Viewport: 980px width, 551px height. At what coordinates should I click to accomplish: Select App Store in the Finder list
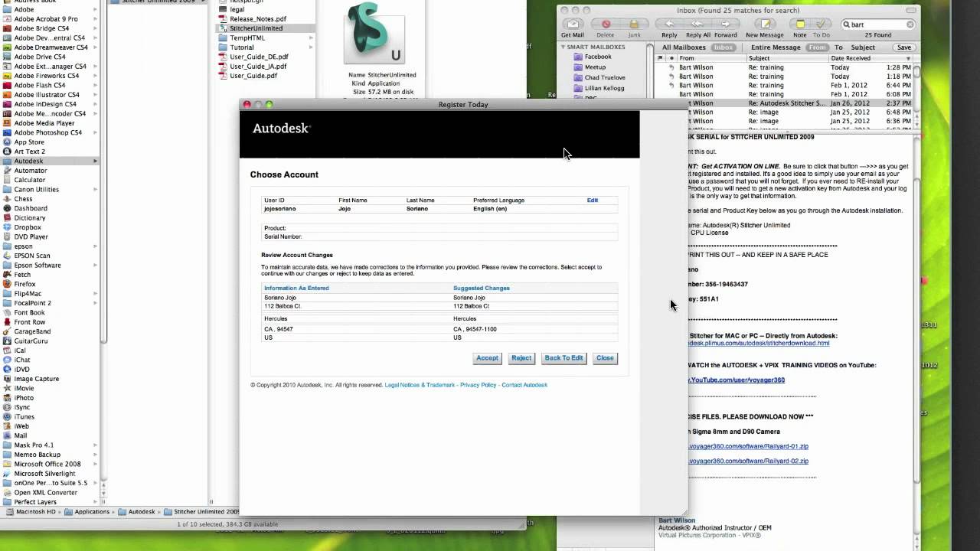[29, 142]
